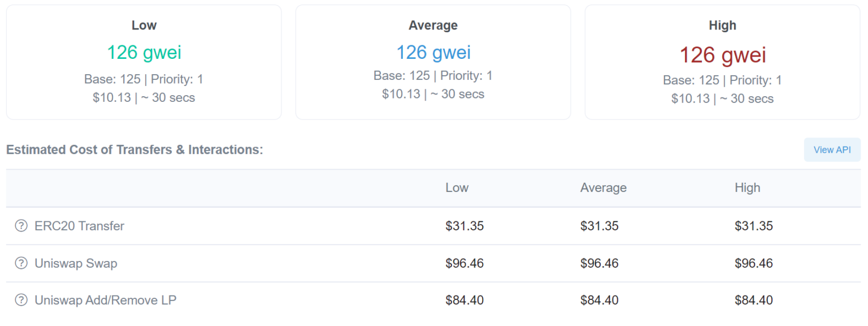Click the green 126 gwei Low value

144,53
